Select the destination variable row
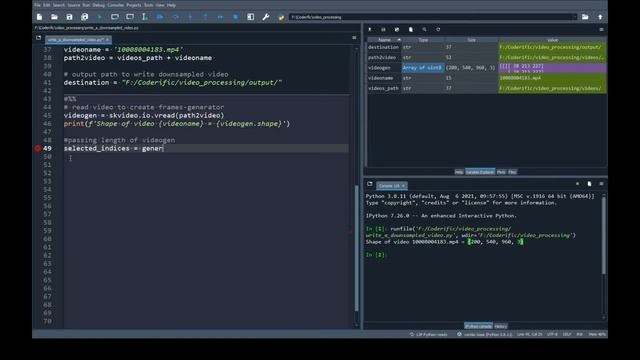640x360 pixels. 487,47
